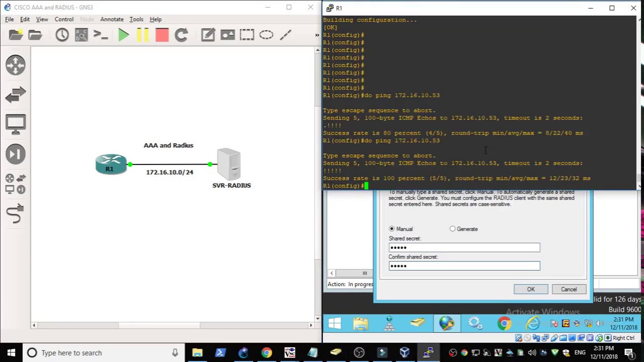Browse routers in the device dock
This screenshot has height=362, width=644.
16,65
